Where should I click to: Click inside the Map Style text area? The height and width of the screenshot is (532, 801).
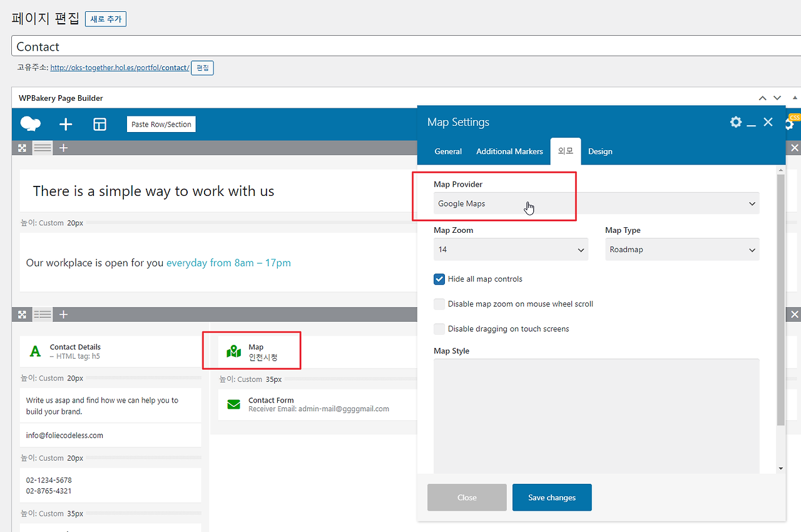click(x=596, y=416)
